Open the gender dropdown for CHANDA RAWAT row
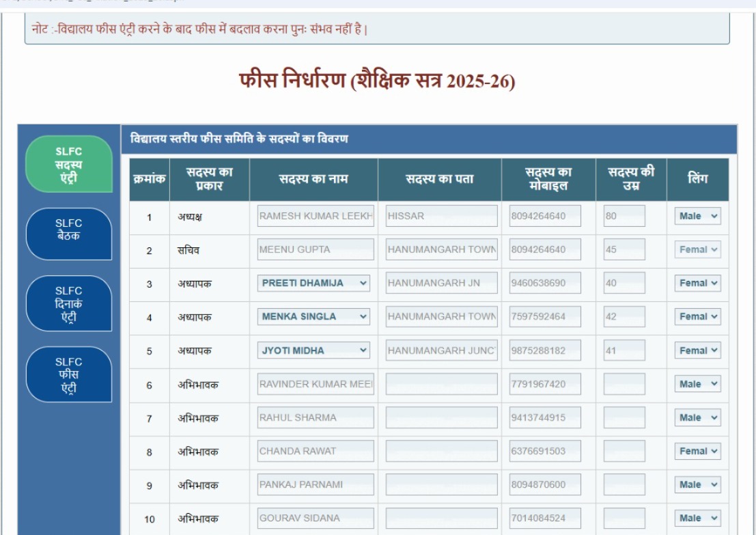This screenshot has height=535, width=756. [698, 451]
